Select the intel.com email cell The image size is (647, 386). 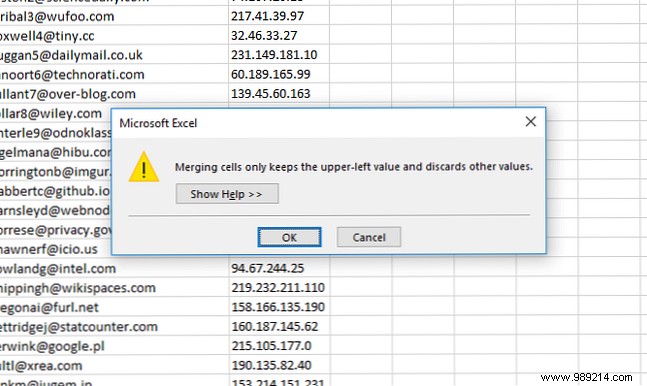point(114,268)
